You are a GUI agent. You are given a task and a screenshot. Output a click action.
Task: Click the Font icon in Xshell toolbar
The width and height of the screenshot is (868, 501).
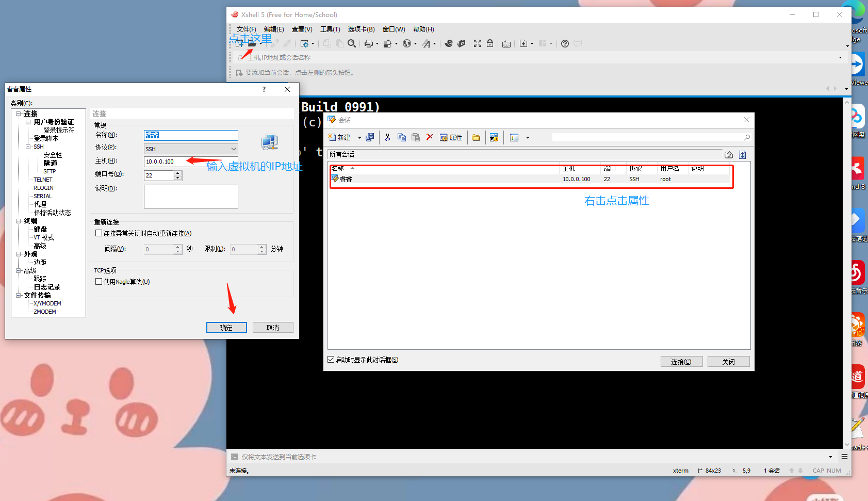[427, 44]
